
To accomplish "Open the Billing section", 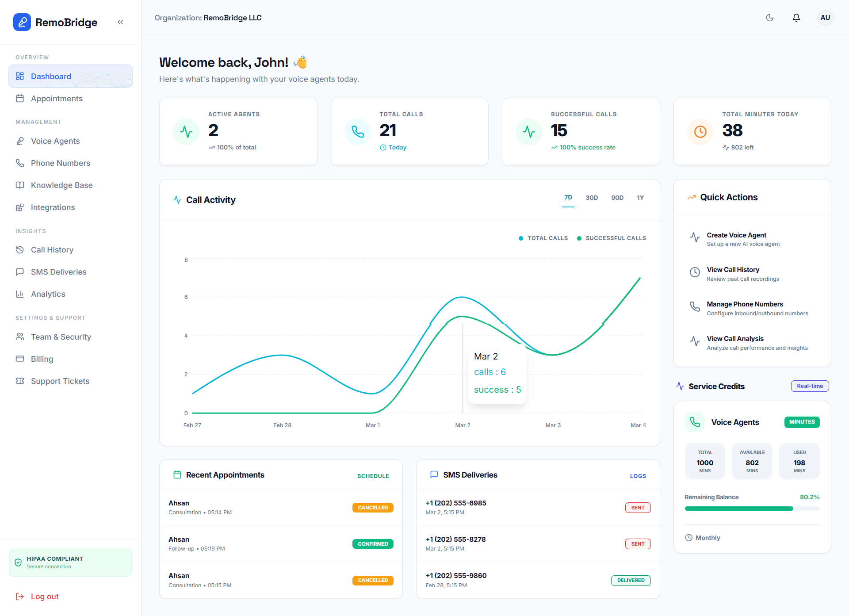I will coord(42,359).
